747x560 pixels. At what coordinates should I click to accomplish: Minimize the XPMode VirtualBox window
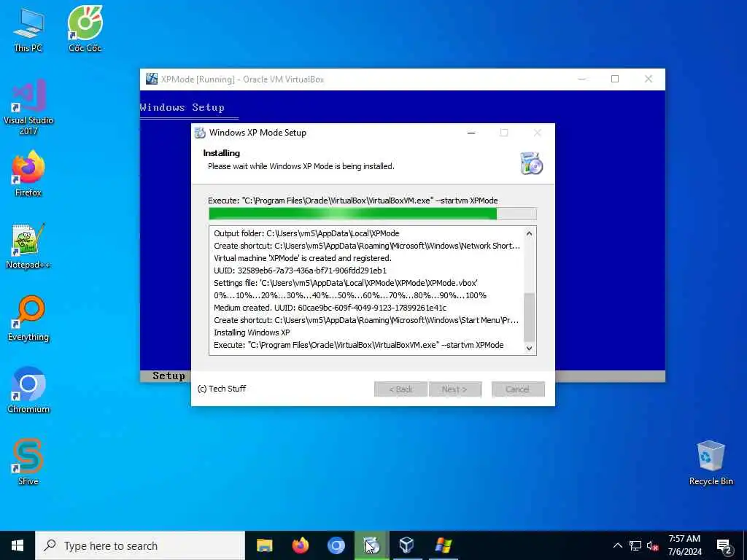click(581, 79)
